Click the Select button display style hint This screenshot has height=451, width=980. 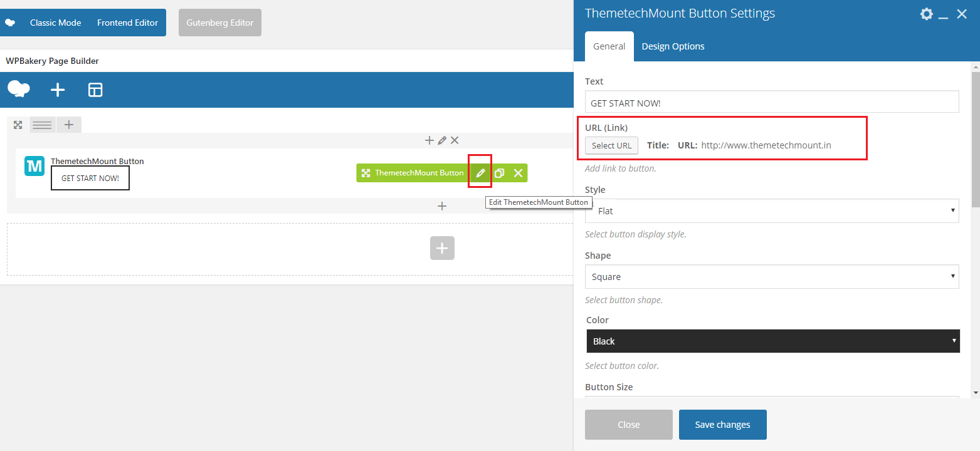pos(636,234)
